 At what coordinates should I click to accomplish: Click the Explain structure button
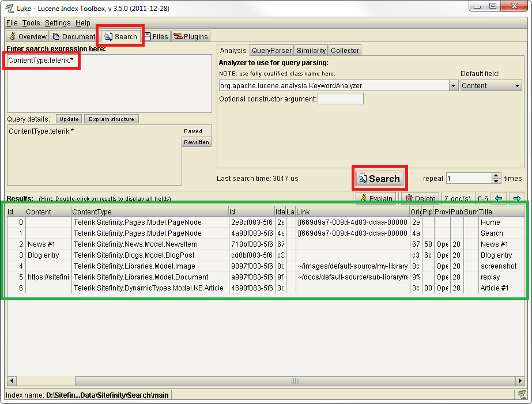click(111, 119)
